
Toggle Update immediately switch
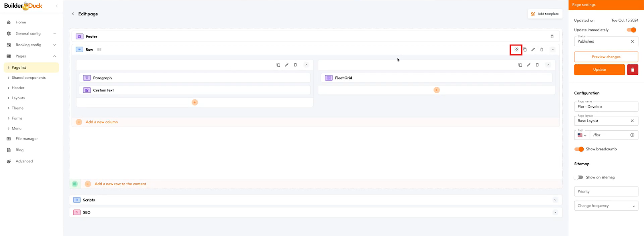click(631, 30)
